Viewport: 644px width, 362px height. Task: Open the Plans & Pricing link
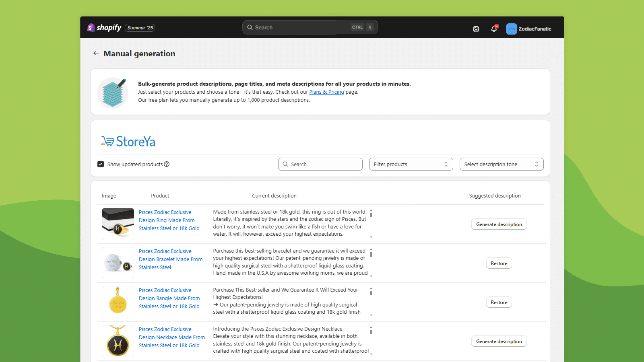[x=326, y=92]
